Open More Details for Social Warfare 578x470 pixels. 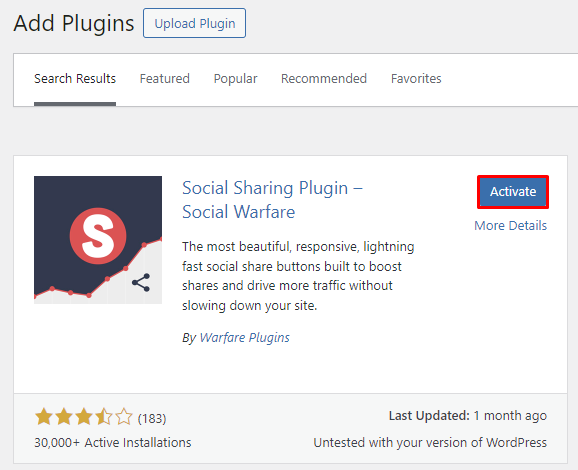(x=510, y=226)
